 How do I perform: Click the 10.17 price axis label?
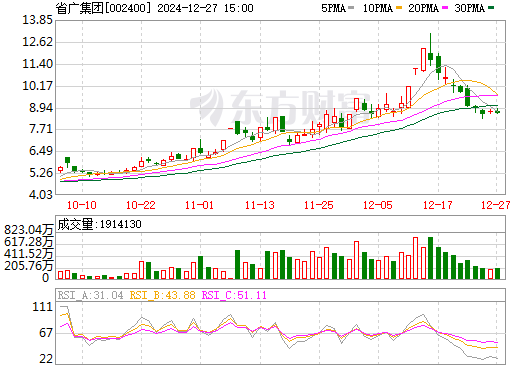(37, 86)
